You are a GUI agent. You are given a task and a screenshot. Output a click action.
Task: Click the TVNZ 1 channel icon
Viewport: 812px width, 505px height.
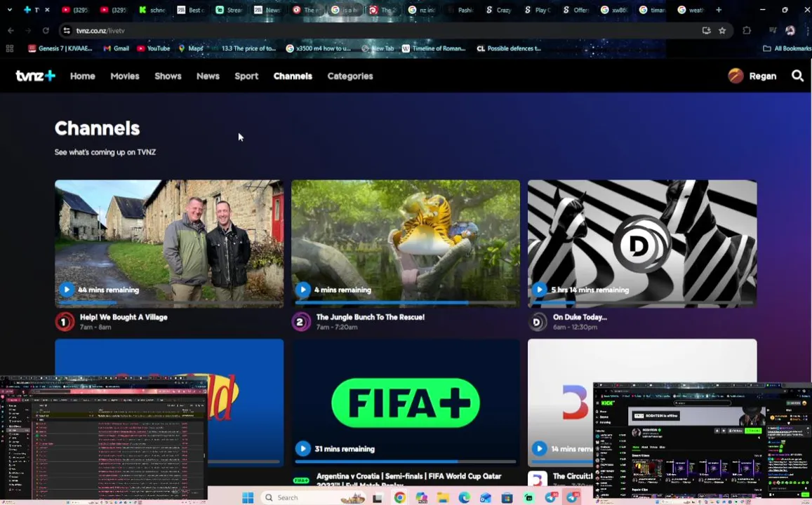pyautogui.click(x=65, y=322)
